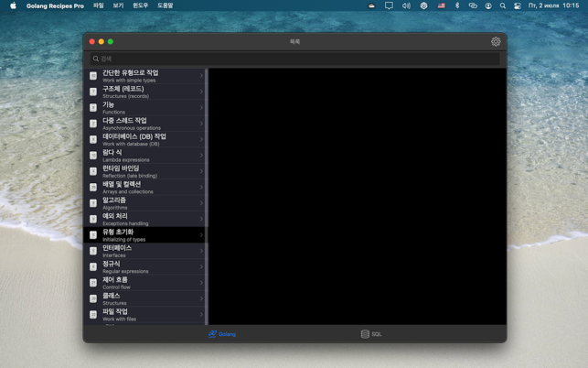Viewport: 588px width, 368px height.
Task: Switch to the SQL tab
Action: [371, 334]
